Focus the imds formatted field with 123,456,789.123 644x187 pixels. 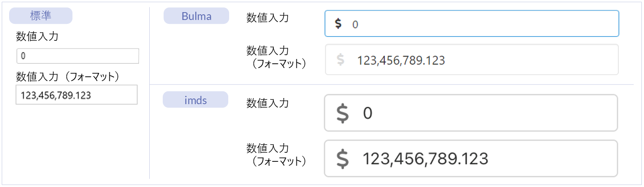[x=477, y=159]
